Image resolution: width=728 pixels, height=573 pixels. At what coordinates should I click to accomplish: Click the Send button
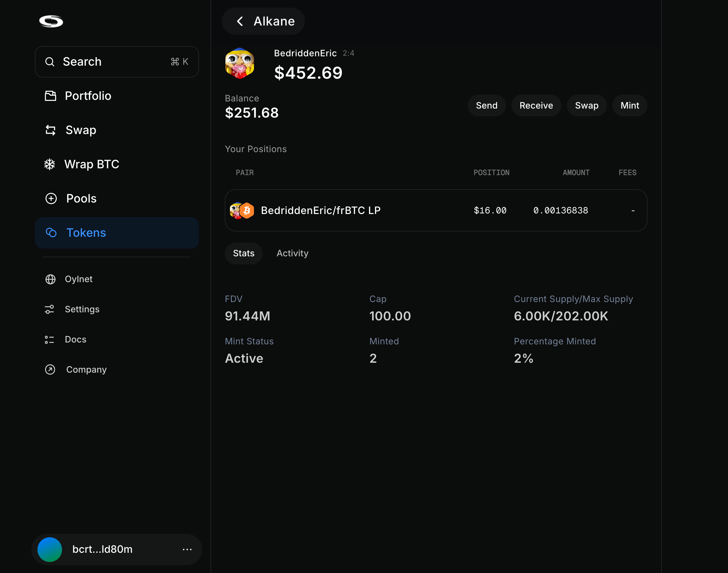tap(487, 105)
